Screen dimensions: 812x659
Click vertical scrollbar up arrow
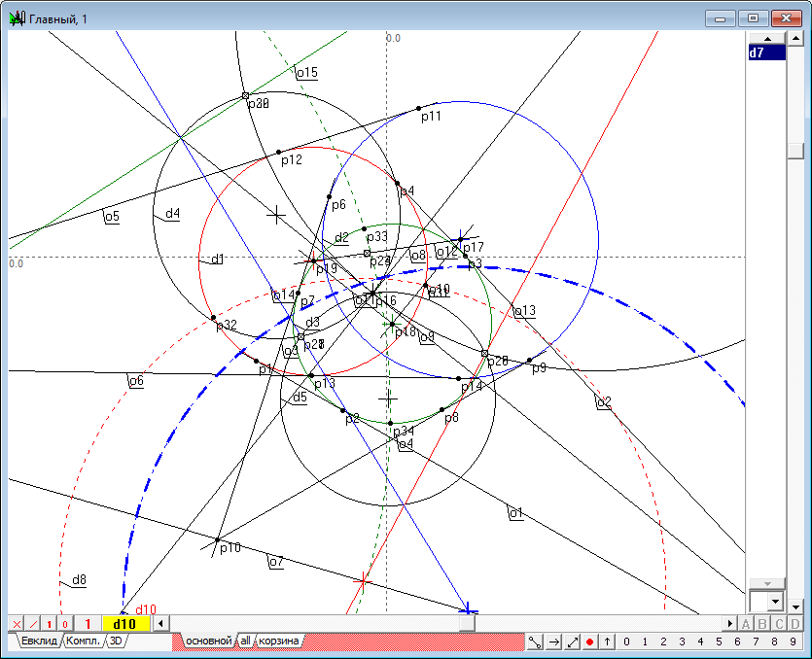(x=795, y=38)
